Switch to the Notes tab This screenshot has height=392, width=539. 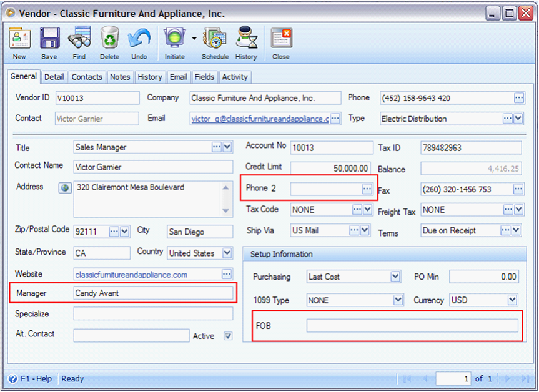click(120, 77)
